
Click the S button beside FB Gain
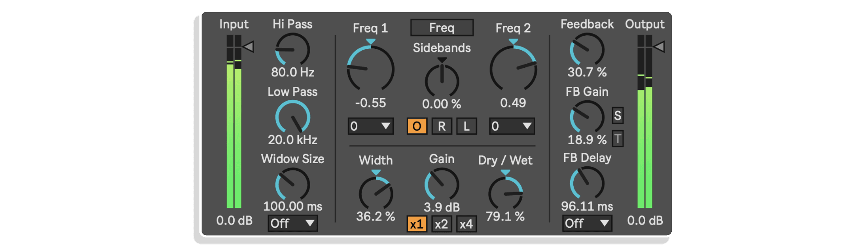pos(618,116)
